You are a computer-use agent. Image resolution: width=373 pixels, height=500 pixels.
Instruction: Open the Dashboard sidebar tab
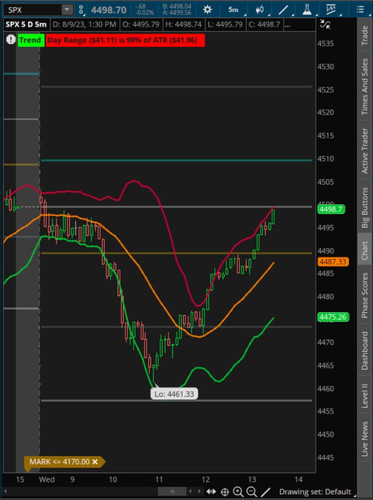coord(365,351)
